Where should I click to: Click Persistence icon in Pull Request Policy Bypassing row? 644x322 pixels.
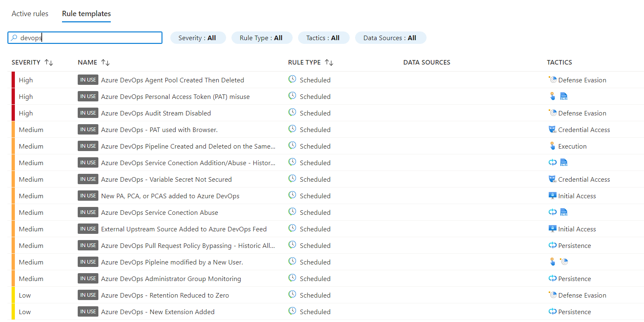(553, 245)
